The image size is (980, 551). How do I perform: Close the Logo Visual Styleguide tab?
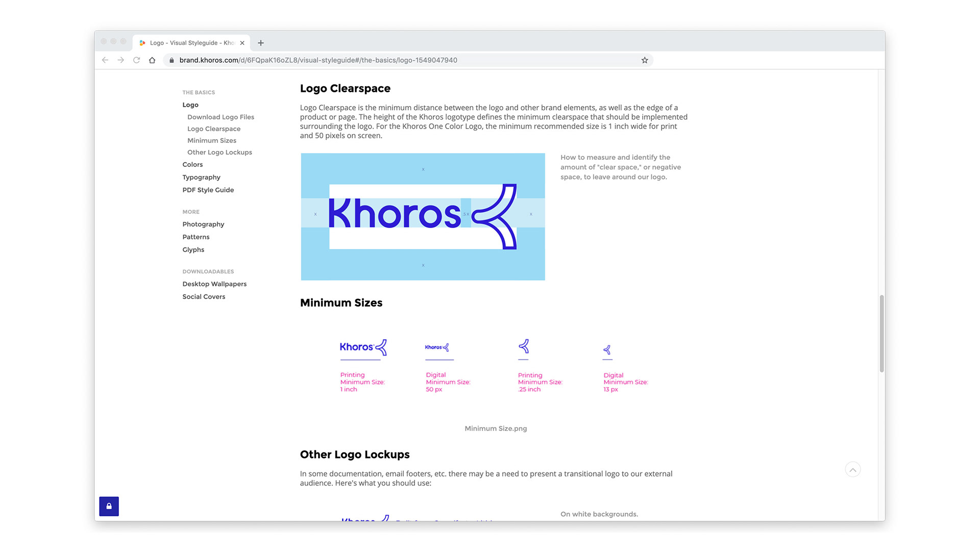tap(242, 43)
